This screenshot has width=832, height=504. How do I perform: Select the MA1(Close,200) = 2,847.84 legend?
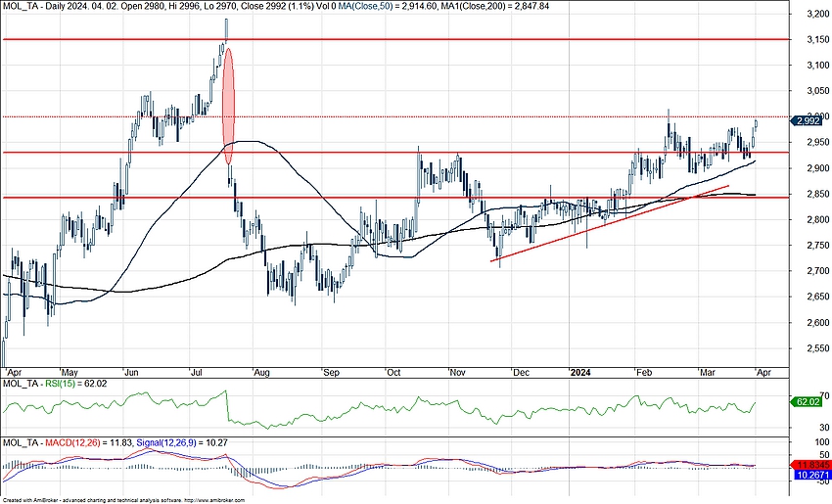tap(496, 7)
